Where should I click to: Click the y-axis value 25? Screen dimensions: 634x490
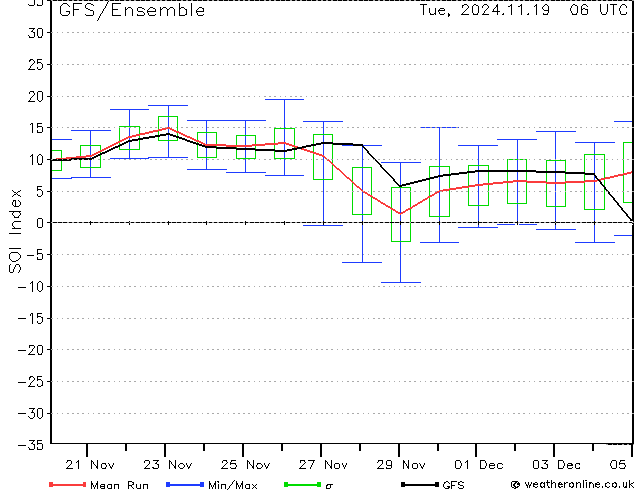[36, 64]
